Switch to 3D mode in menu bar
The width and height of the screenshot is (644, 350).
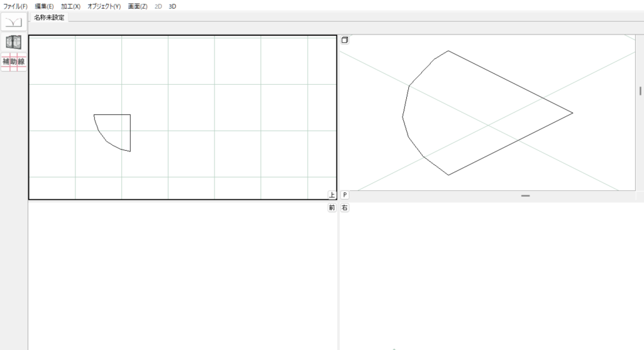coord(172,6)
